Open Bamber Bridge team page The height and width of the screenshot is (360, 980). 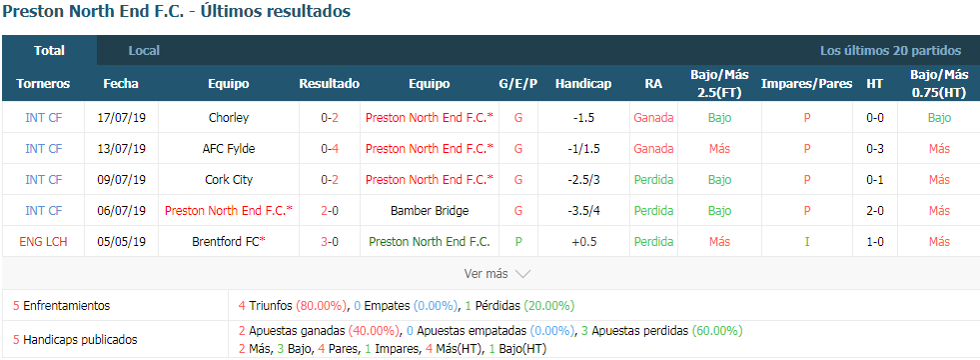click(x=430, y=211)
